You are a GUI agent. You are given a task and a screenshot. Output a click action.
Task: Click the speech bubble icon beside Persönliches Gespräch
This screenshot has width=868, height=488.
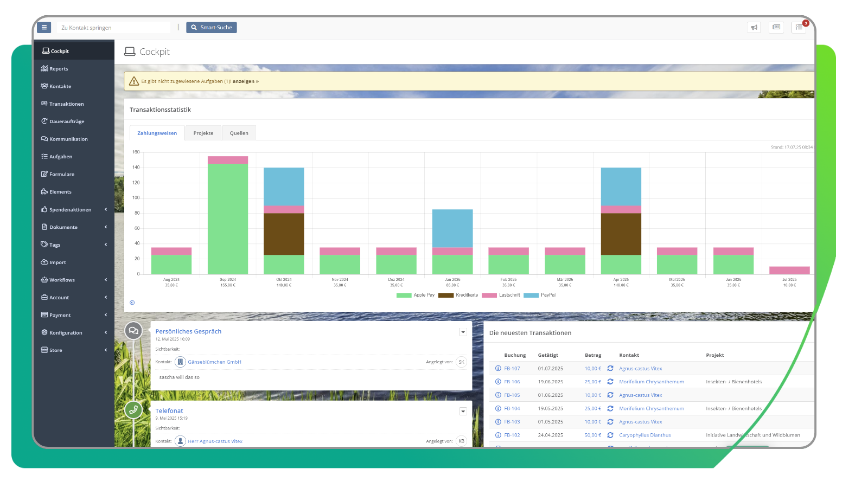pyautogui.click(x=133, y=330)
